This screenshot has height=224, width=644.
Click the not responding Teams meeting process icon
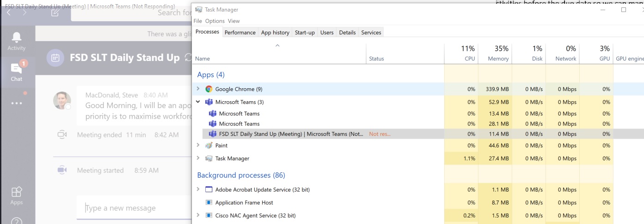[x=213, y=134]
